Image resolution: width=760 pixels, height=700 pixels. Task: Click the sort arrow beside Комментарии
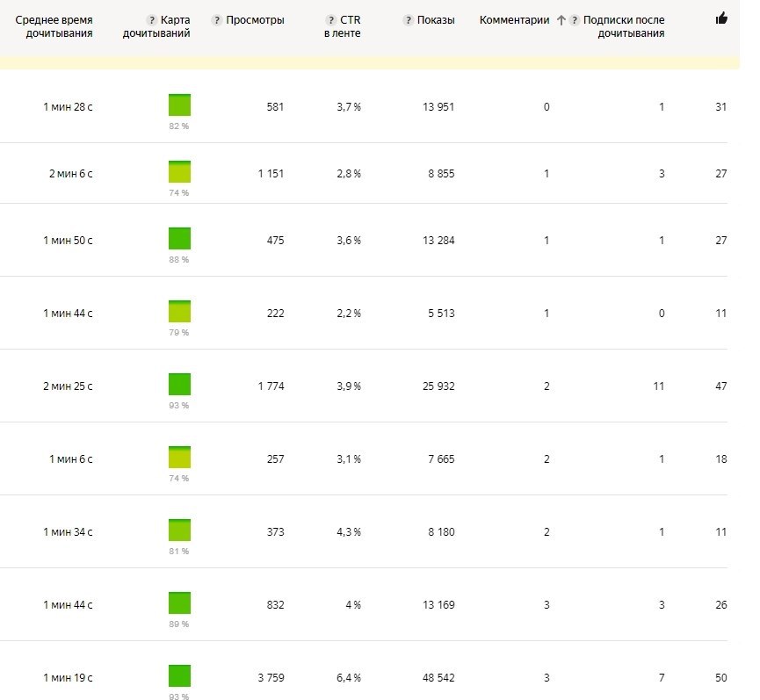561,20
